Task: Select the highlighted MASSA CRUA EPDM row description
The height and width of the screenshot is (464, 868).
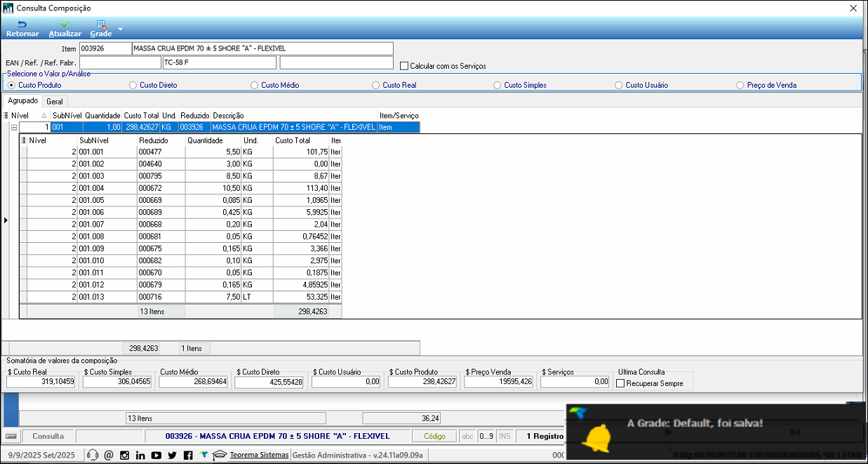Action: click(294, 127)
